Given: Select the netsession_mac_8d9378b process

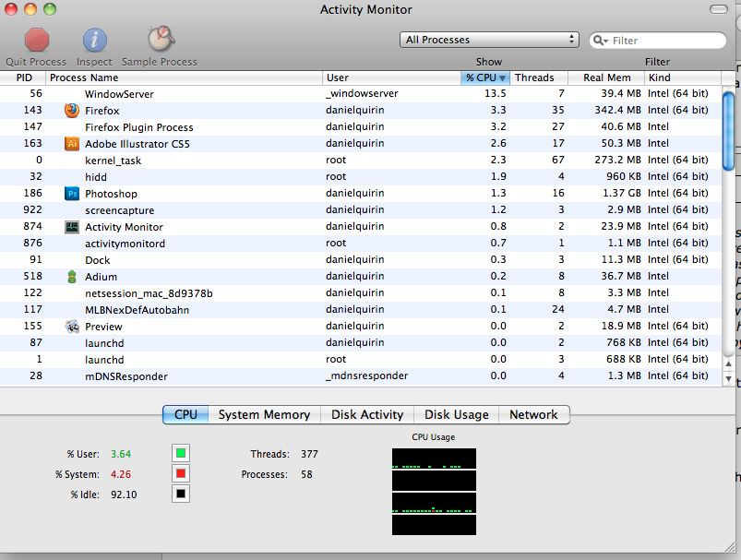Looking at the screenshot, I should (x=361, y=293).
